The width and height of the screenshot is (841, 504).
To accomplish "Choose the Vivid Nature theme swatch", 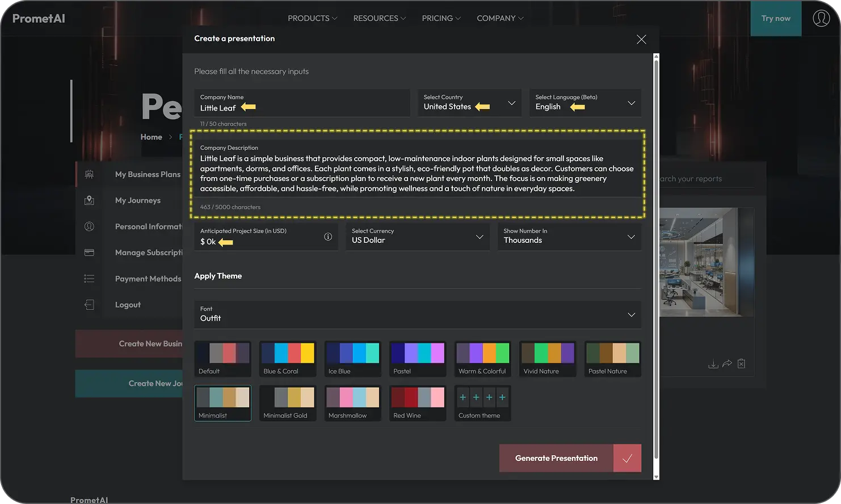I will click(x=548, y=359).
